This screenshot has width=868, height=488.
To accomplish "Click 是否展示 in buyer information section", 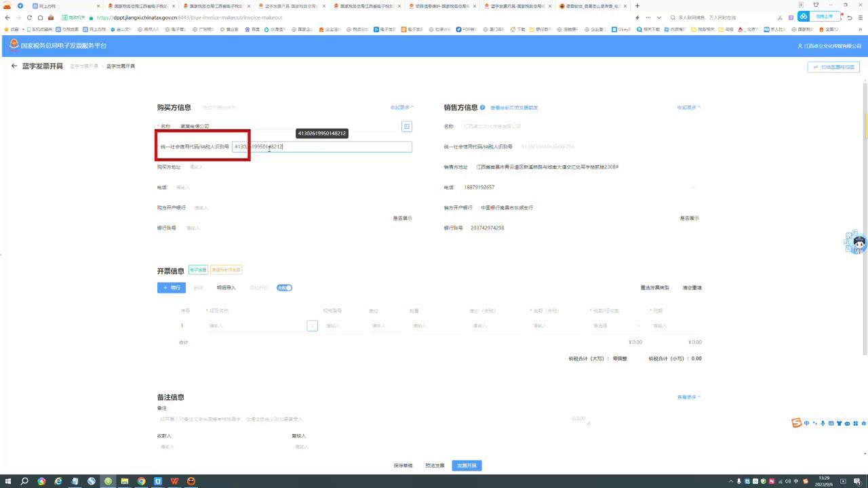I will pyautogui.click(x=401, y=218).
